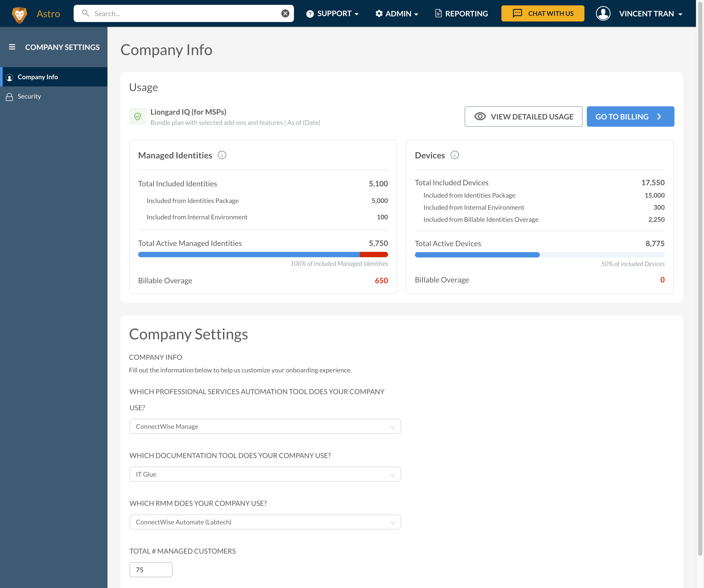
Task: Click the Chat With Us button
Action: [543, 13]
